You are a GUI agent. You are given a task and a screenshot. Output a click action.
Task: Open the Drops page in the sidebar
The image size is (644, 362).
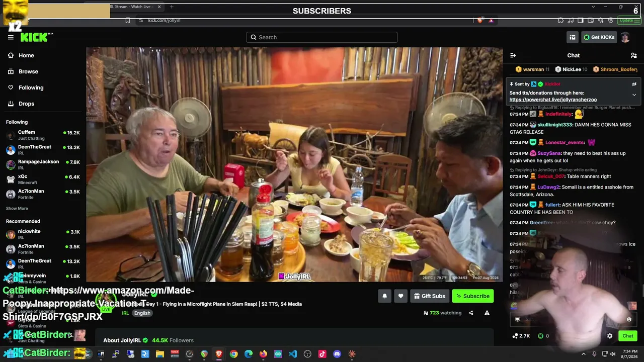26,104
